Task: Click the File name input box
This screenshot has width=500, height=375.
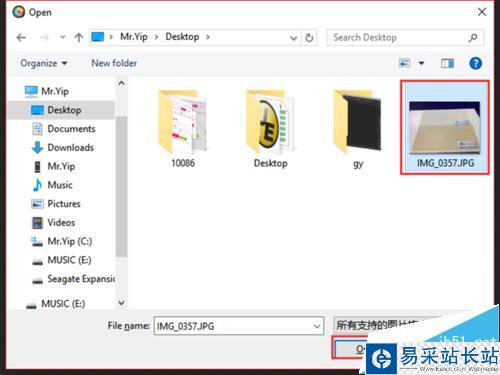Action: 239,326
